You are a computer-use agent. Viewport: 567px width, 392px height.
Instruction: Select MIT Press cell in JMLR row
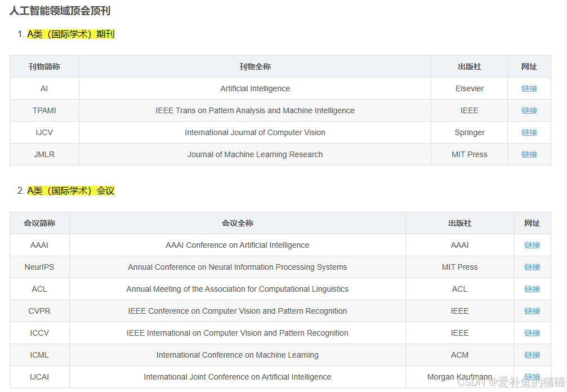pyautogui.click(x=470, y=154)
